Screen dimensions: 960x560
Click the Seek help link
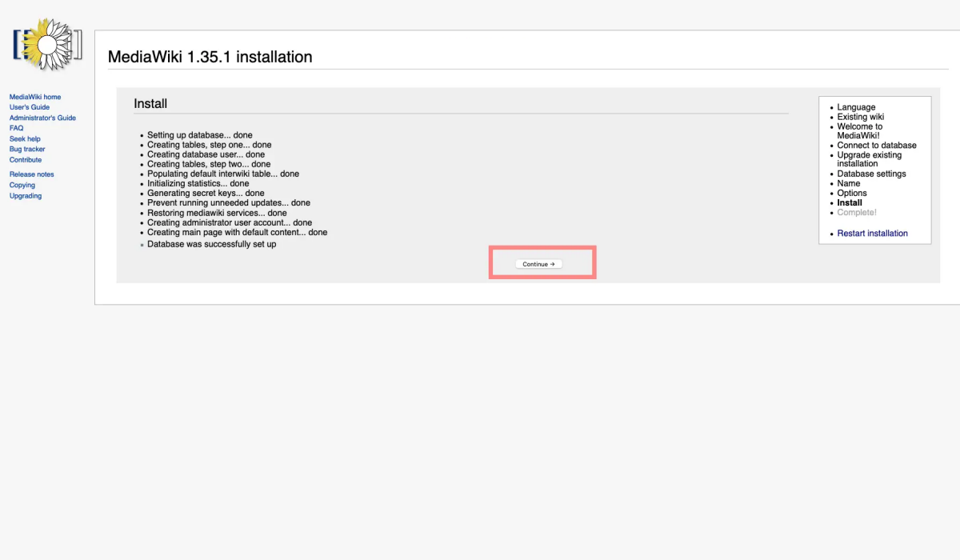[x=25, y=138]
